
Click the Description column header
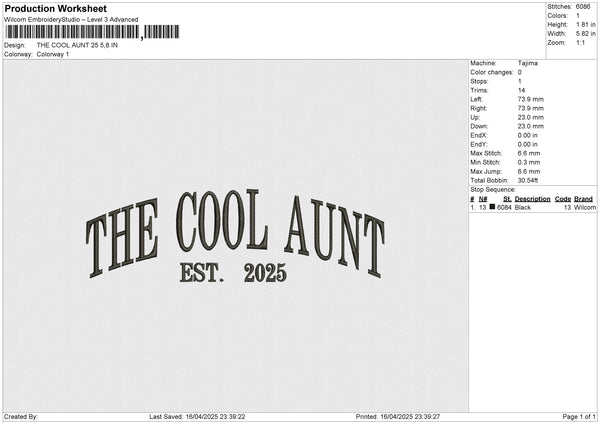[x=532, y=199]
